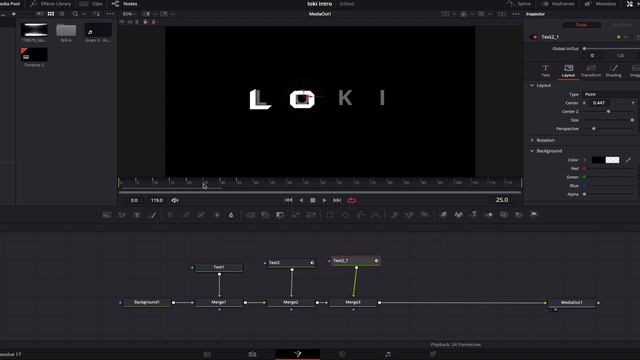
Task: Add an Ellipse mask from toolbar
Action: pyautogui.click(x=345, y=215)
